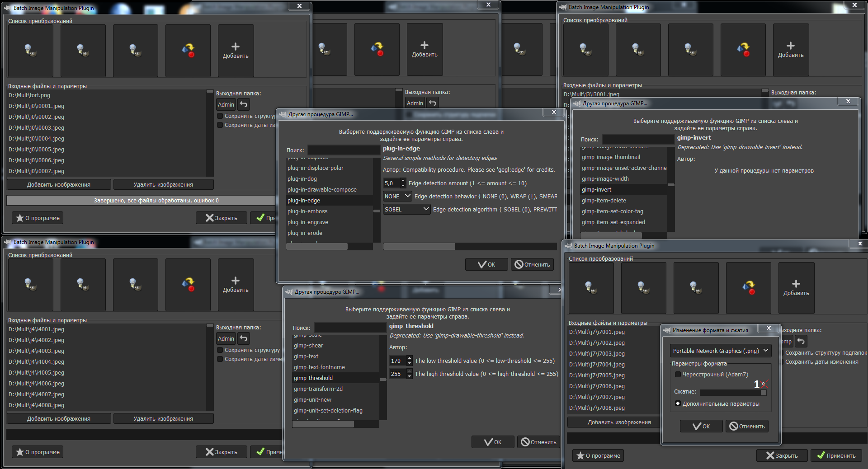
Task: Toggle Сохранить даты checkbox in tort.png window
Action: [x=220, y=125]
